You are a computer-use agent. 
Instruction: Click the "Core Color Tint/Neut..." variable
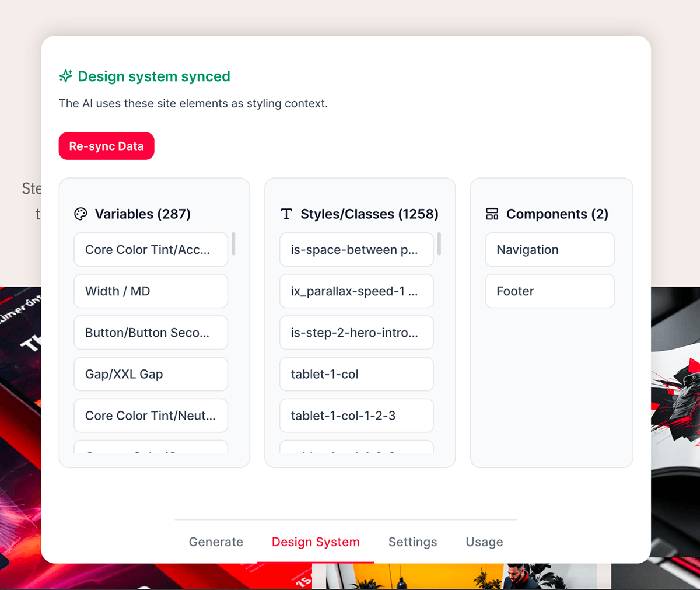(x=150, y=416)
